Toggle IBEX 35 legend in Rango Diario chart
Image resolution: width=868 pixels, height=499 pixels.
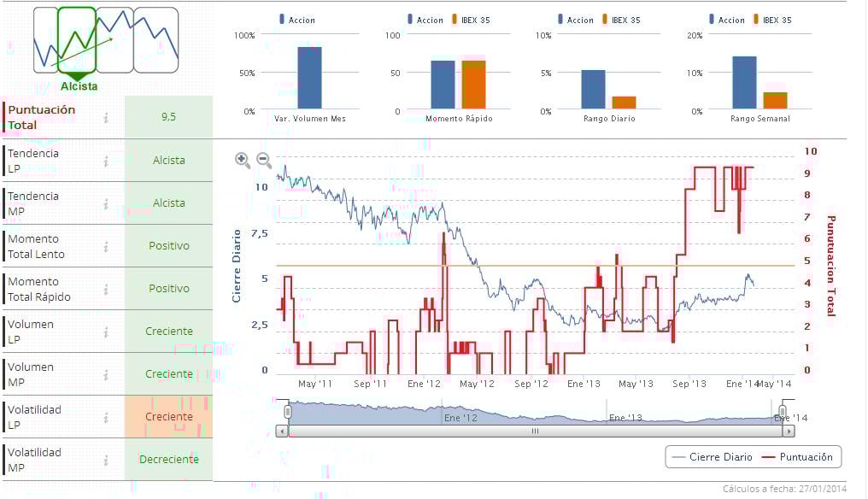[x=622, y=20]
